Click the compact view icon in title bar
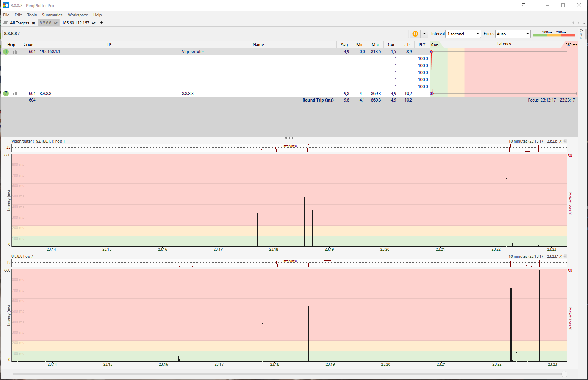Viewport: 588px width, 380px height. pyautogui.click(x=523, y=5)
